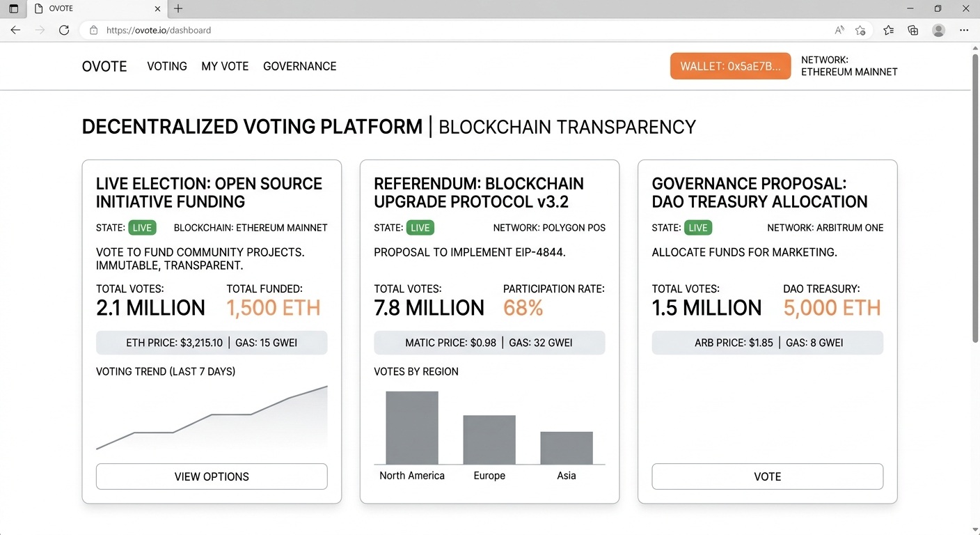Click the connected wallet address button
This screenshot has height=535, width=980.
730,65
